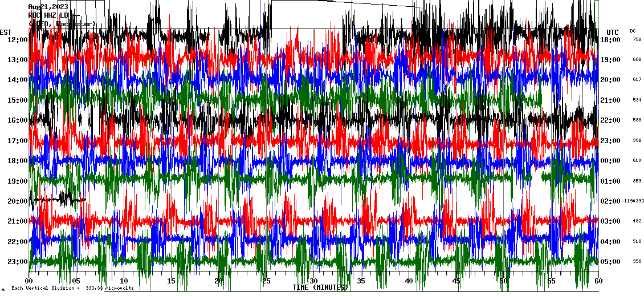Select the 25 minute axis tick label
Screen dimensions: 644x296
pyautogui.click(x=266, y=281)
